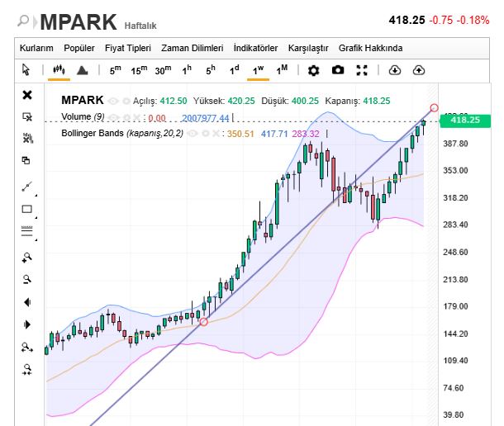
Task: Click the remove indicators icon
Action: pos(27,139)
